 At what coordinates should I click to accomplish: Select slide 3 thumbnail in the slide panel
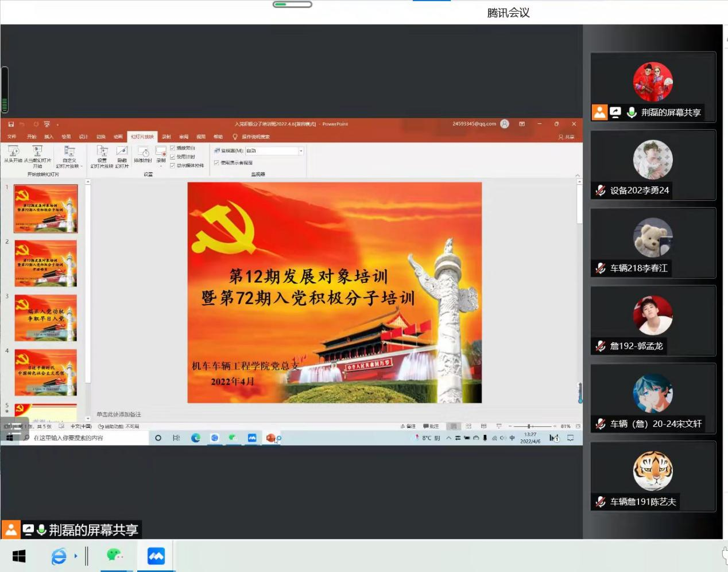(46, 318)
